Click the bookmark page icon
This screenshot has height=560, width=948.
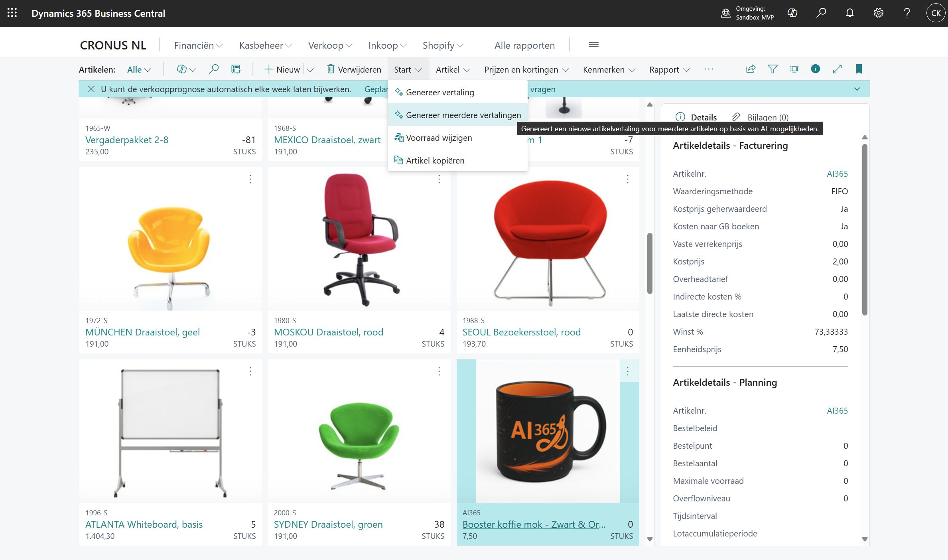coord(859,69)
